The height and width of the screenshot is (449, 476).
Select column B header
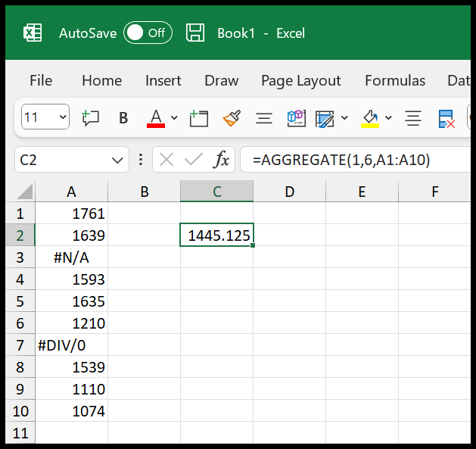tap(145, 192)
